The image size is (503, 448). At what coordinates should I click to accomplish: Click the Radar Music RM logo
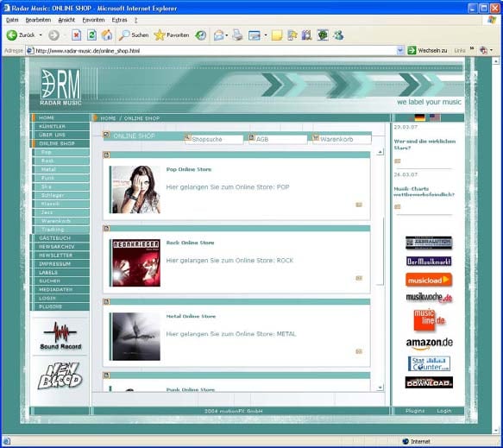pos(60,87)
